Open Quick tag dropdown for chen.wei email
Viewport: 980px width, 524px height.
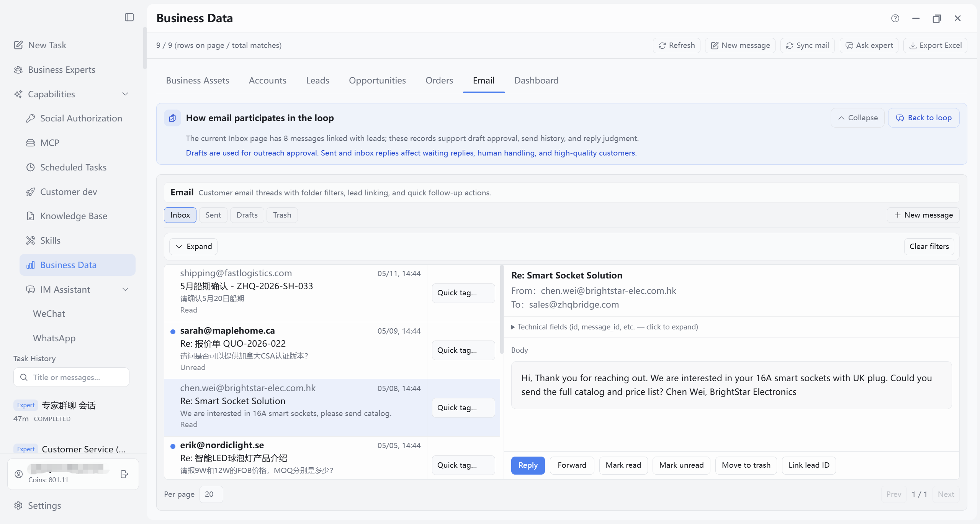pos(463,408)
